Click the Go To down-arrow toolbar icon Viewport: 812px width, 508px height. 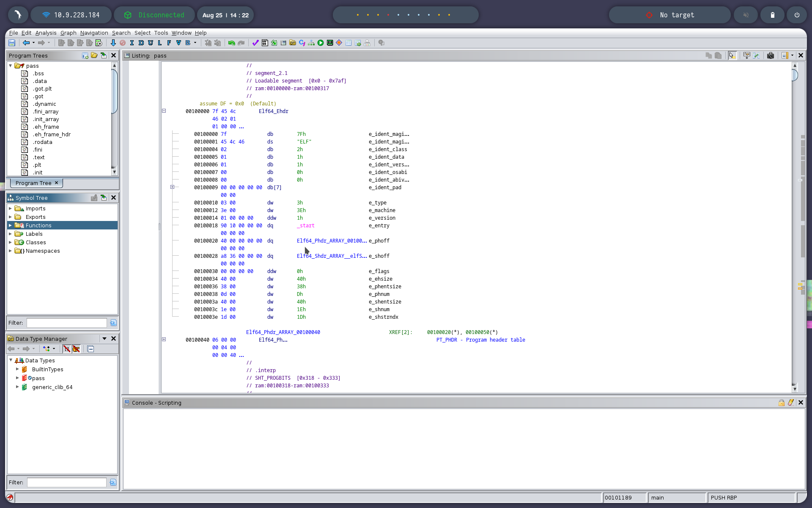coord(113,43)
